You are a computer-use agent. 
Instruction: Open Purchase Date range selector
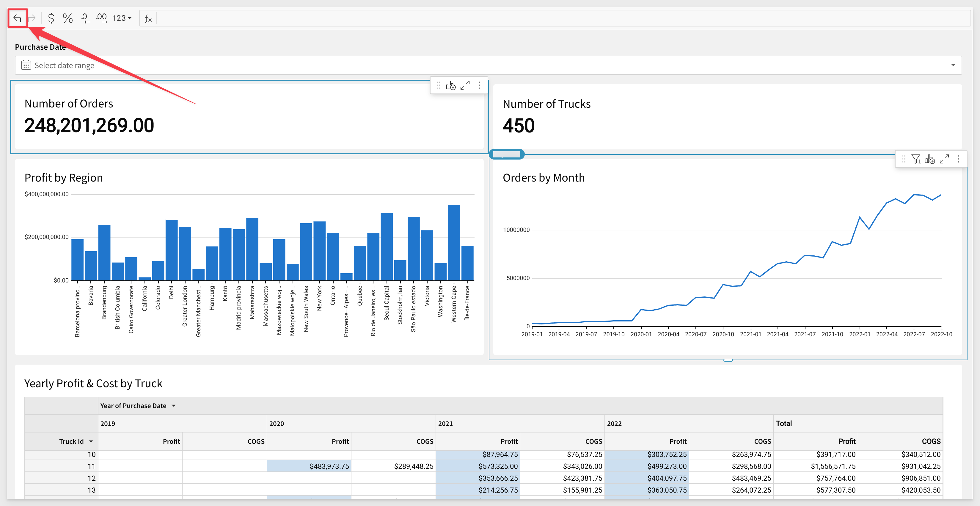pos(488,65)
